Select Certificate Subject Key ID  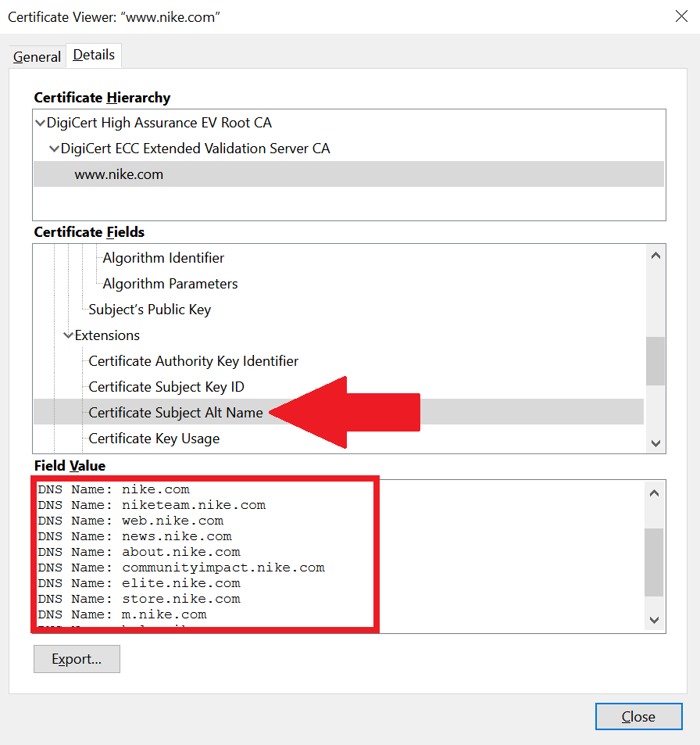tap(166, 387)
